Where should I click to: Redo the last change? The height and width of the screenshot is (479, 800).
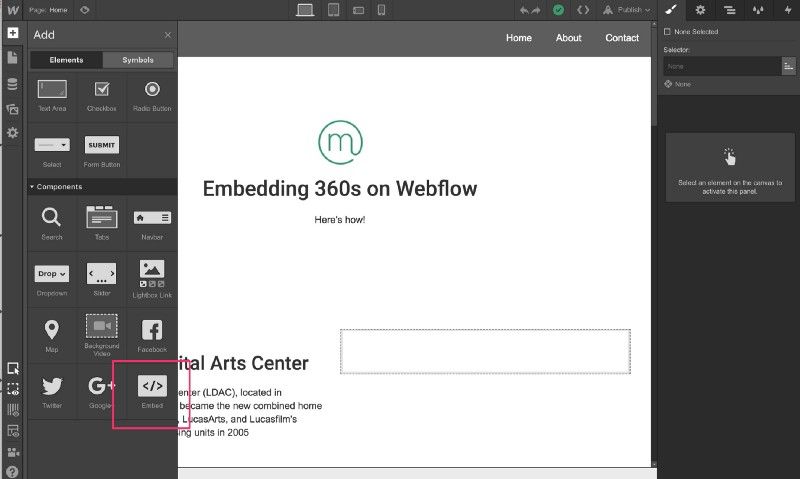(536, 10)
